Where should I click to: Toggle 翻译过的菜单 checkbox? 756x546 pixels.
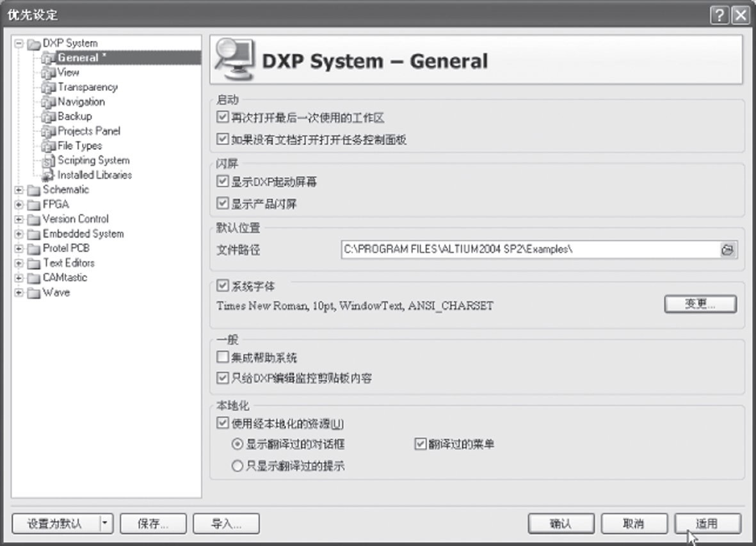point(421,444)
